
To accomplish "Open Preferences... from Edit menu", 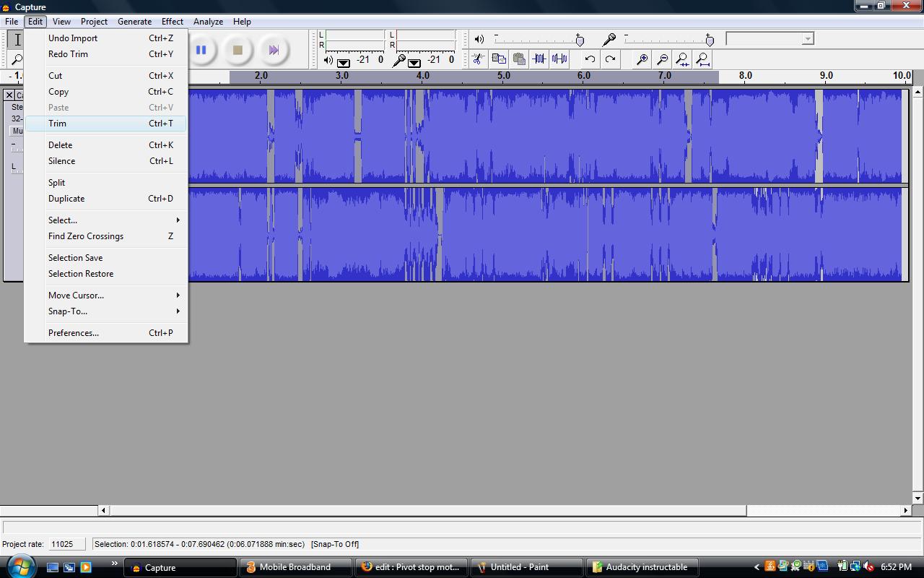I will coord(106,333).
